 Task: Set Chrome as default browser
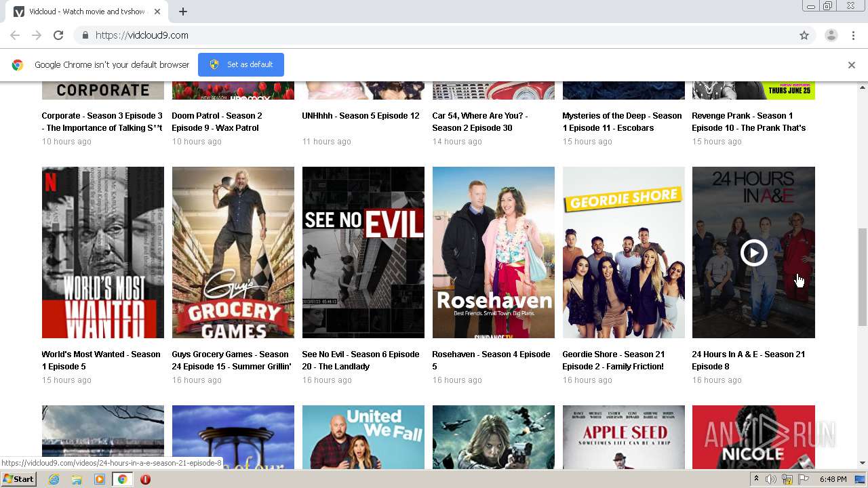click(241, 64)
